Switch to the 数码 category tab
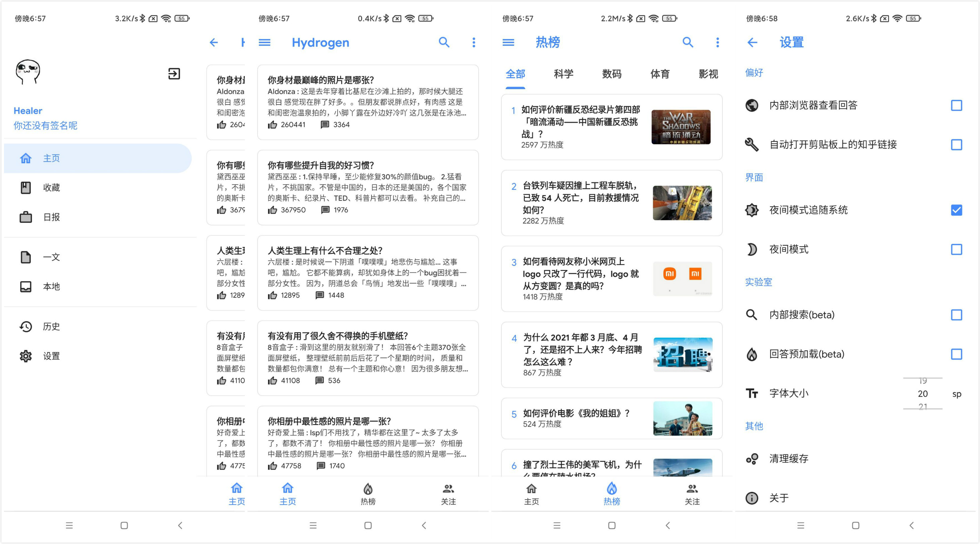980x544 pixels. pyautogui.click(x=612, y=74)
